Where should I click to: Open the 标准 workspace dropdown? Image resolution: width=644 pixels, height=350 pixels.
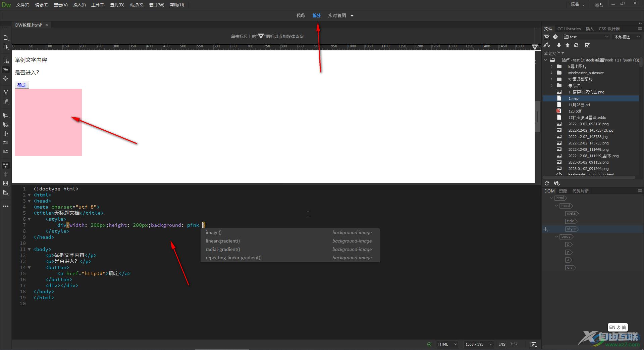[578, 4]
